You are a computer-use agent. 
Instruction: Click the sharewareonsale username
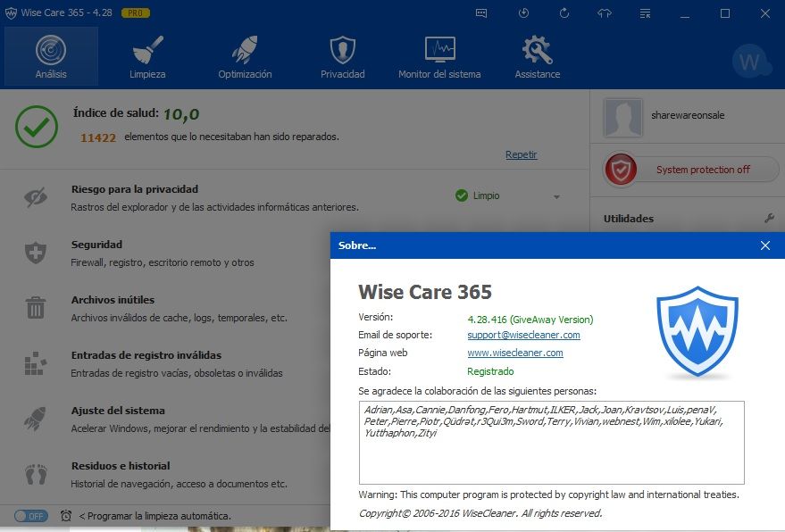688,116
